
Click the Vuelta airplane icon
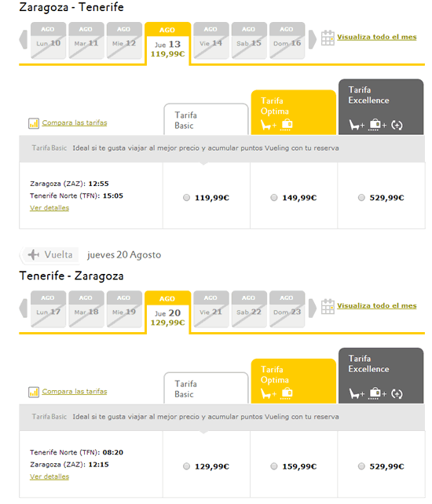[x=34, y=254]
